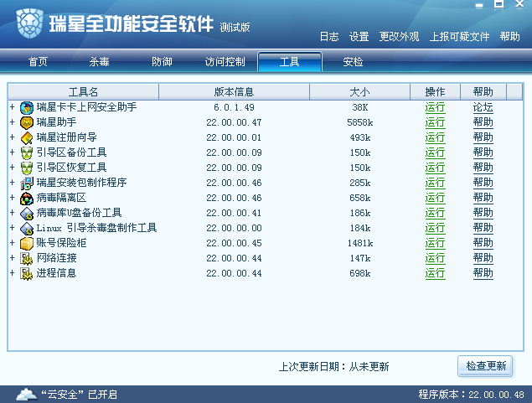Run 病毒隔离区 via its 运行 link

coord(435,199)
